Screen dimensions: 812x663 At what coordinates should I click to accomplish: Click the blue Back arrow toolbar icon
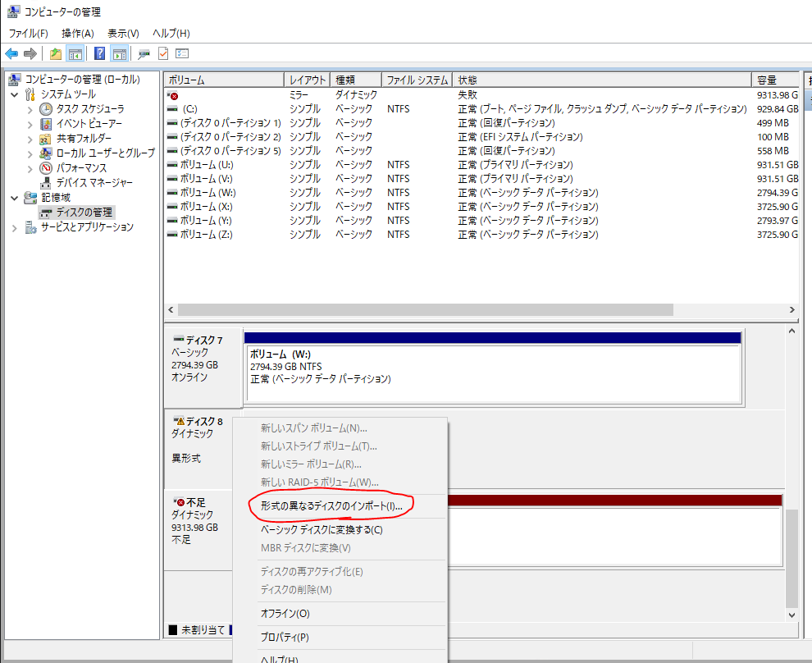coord(11,53)
